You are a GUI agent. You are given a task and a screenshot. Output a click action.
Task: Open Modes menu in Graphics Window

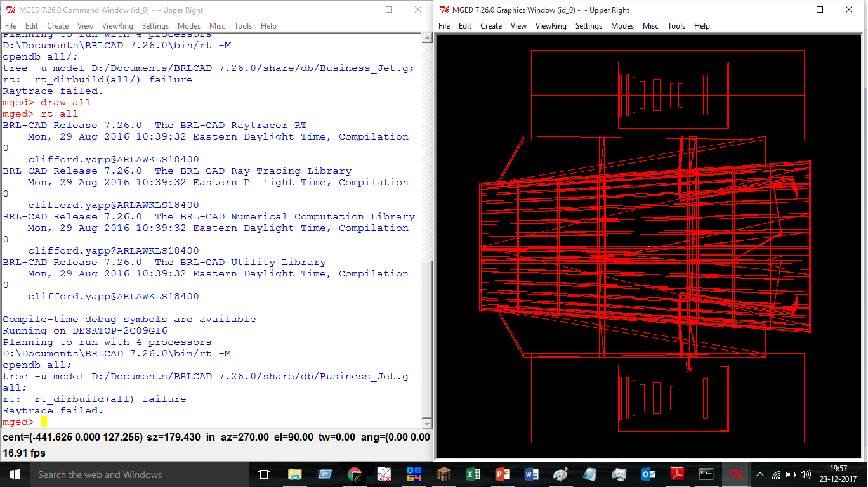(x=622, y=26)
